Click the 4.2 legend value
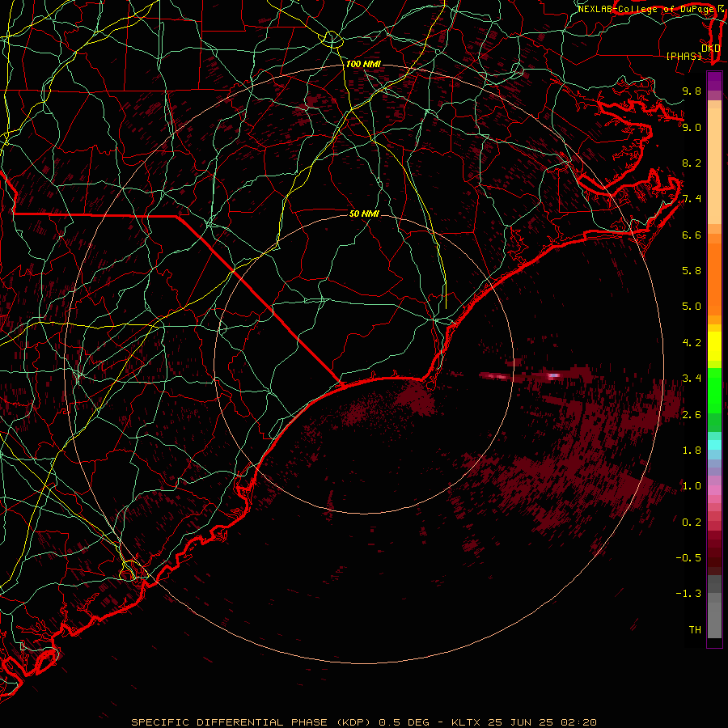This screenshot has width=728, height=728. (x=692, y=343)
